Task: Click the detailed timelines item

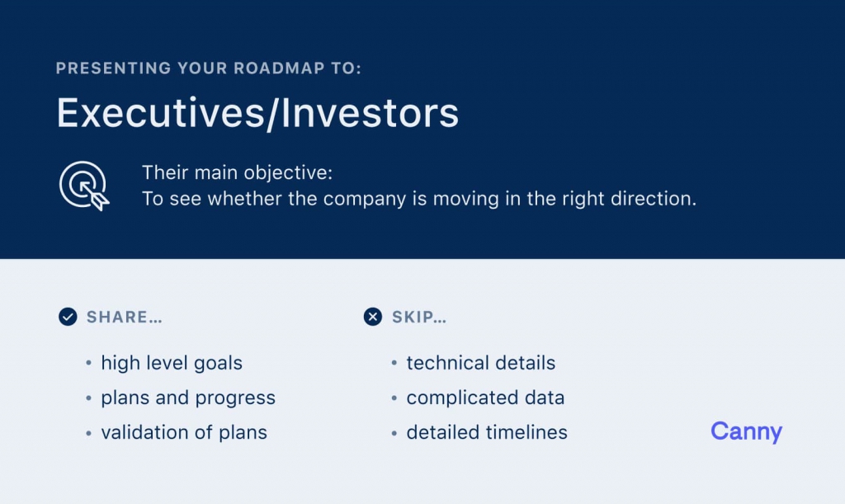Action: 487,432
